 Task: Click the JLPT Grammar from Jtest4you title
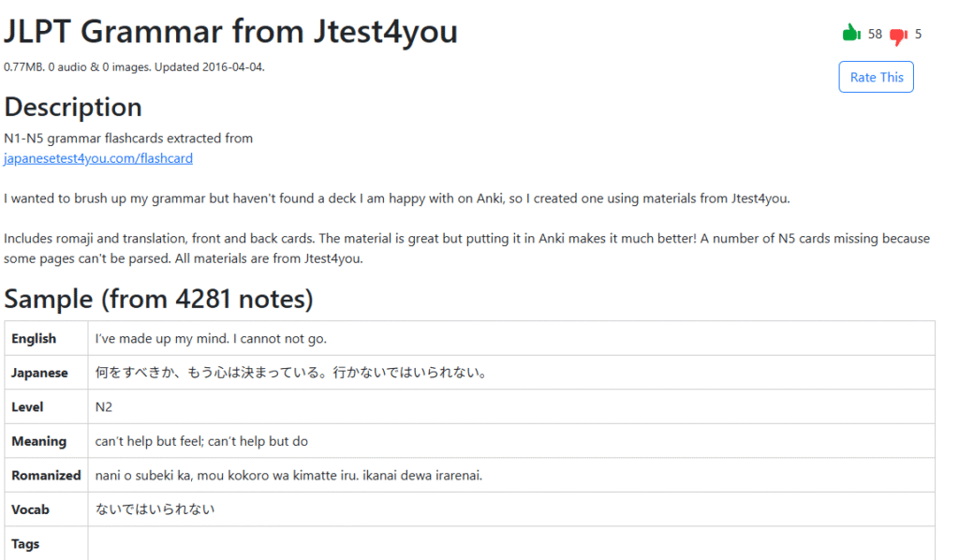point(230,31)
